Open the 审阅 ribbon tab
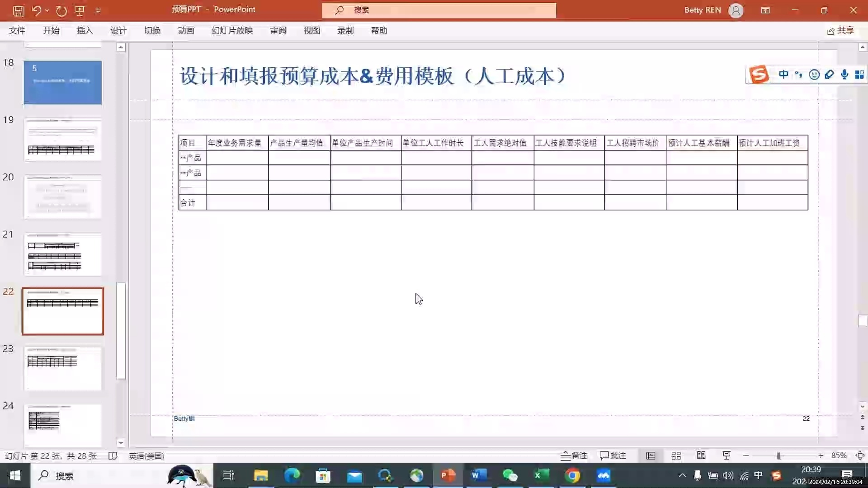Viewport: 868px width, 488px height. (278, 30)
